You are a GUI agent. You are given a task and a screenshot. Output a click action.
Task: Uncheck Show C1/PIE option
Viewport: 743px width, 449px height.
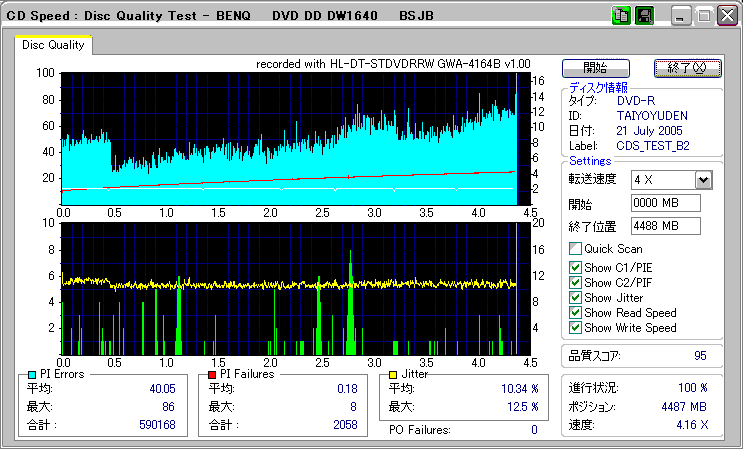[x=575, y=267]
